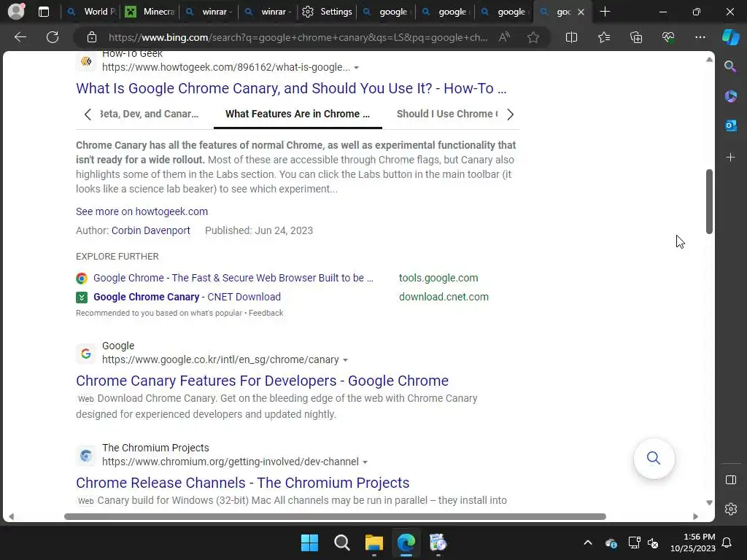Switch to first winrar tab
This screenshot has width=747, height=560.
(x=209, y=12)
